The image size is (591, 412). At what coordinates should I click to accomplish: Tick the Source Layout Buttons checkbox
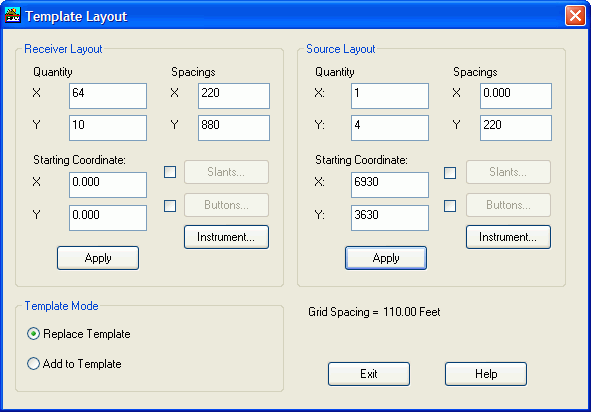coord(450,206)
